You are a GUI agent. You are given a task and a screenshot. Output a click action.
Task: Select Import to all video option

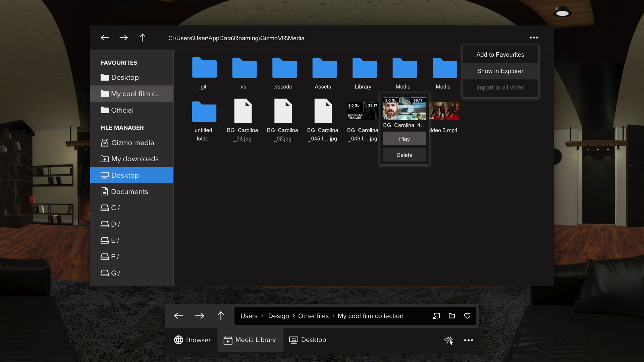coord(500,87)
